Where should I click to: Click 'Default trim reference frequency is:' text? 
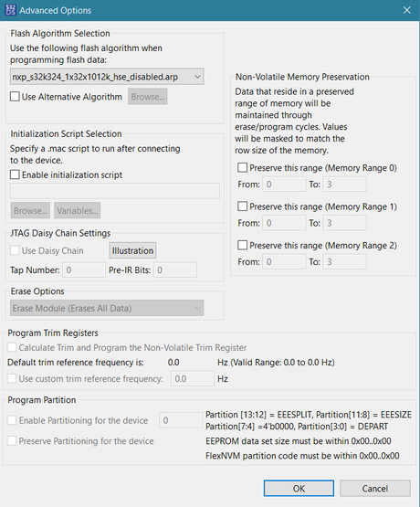tap(75, 363)
